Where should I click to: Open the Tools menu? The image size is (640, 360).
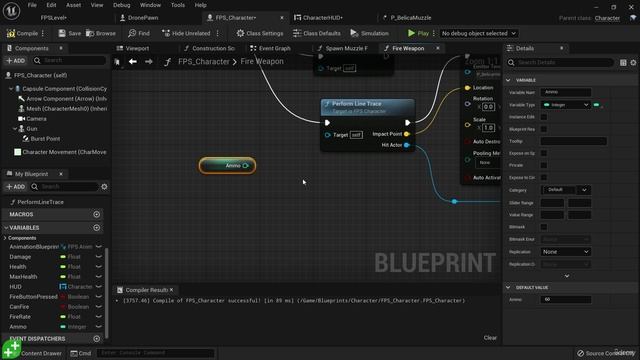tap(178, 5)
